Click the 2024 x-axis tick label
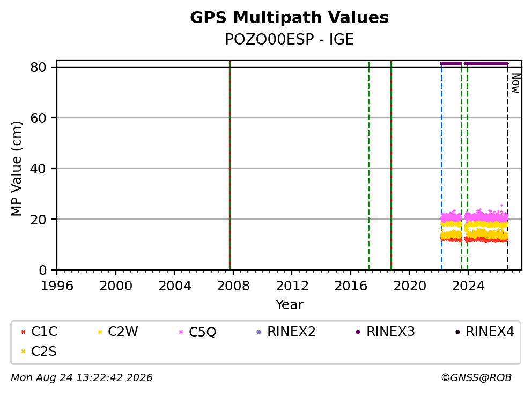This screenshot has width=532, height=394. [x=468, y=286]
